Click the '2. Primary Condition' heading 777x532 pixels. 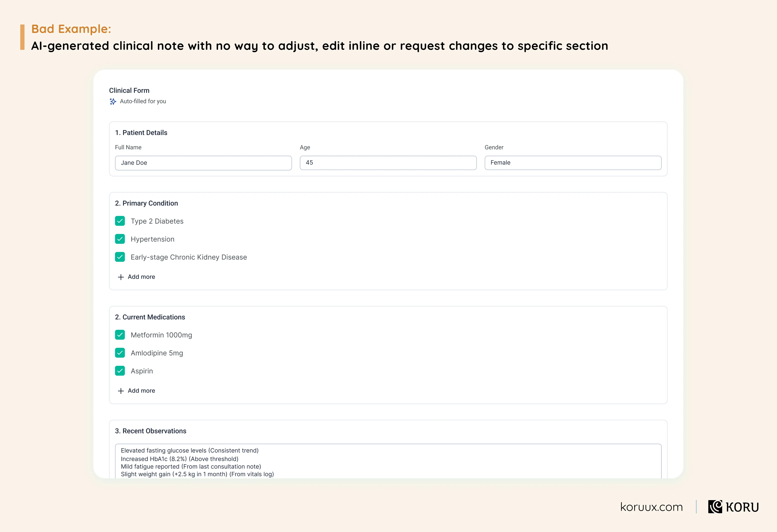click(x=147, y=203)
